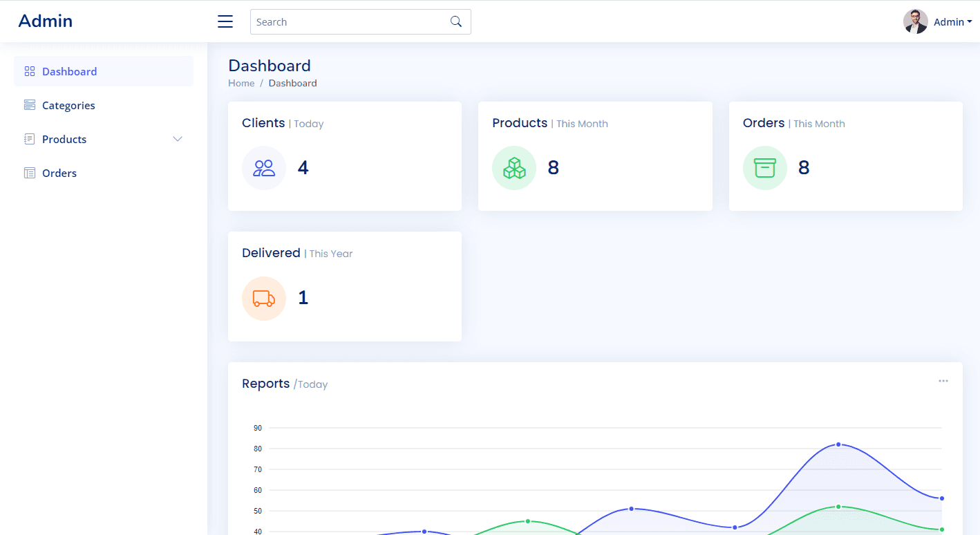Screen dimensions: 980x535
Task: Click the Products boxes icon on card
Action: pos(514,168)
